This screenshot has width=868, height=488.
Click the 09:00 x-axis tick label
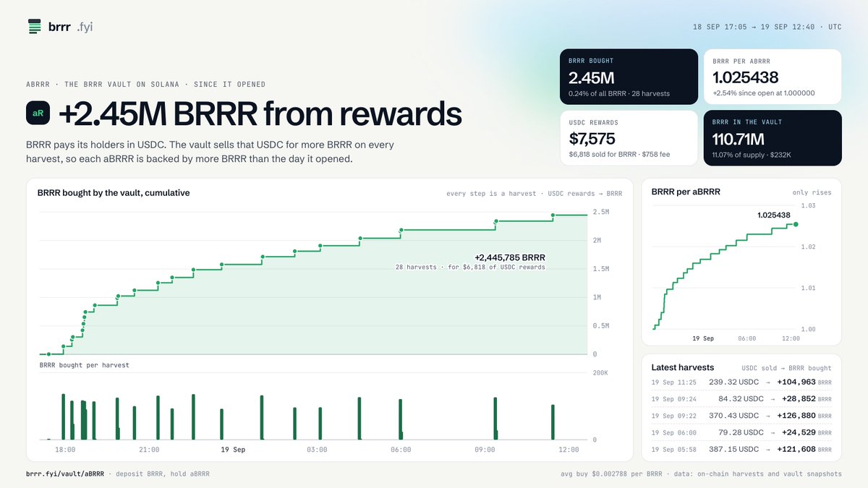click(485, 450)
